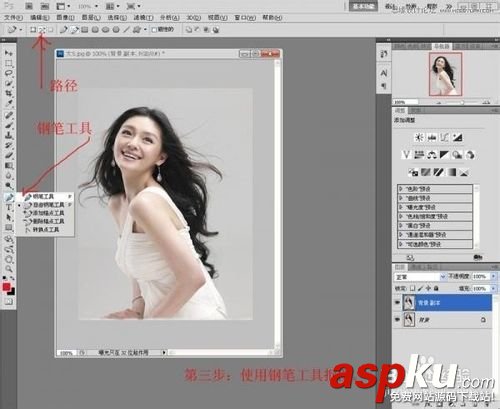Choose Color Balance scales icon
The width and height of the screenshot is (500, 409).
(x=432, y=155)
